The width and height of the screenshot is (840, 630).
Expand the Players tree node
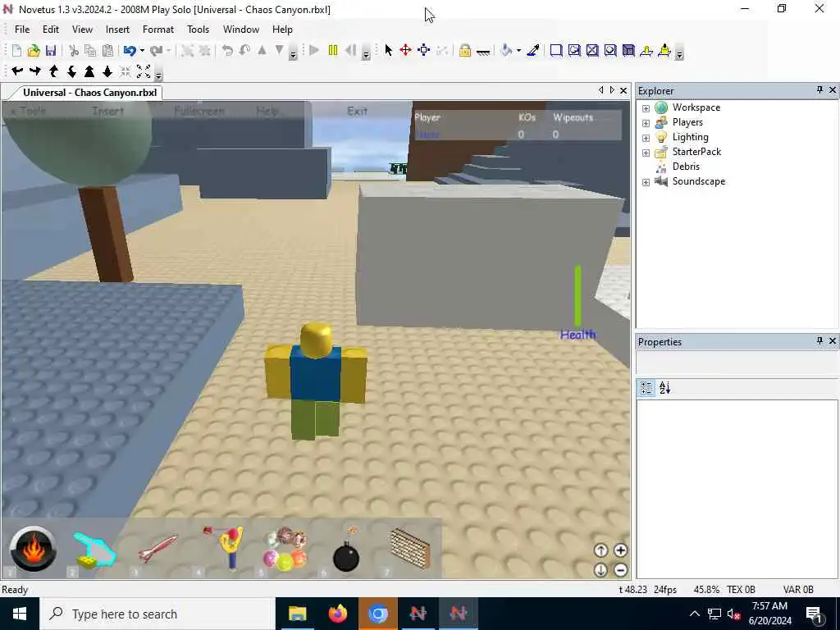click(x=646, y=123)
